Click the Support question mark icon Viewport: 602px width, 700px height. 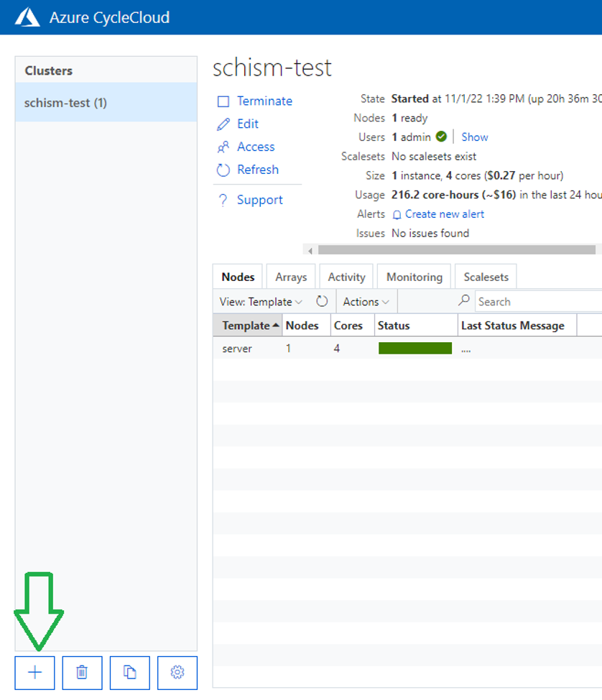click(223, 200)
